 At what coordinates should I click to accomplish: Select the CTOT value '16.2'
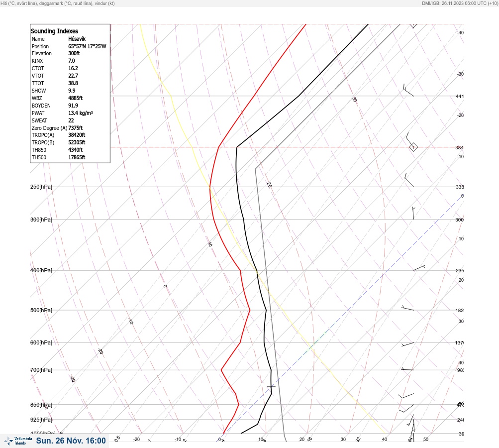(73, 68)
